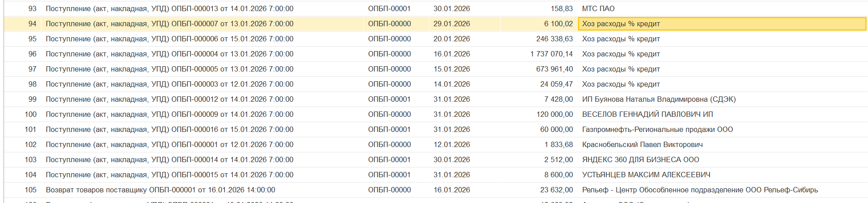The height and width of the screenshot is (203, 868).
Task: Select ИП Буянова Наталья Владимировна (СДЭК) cell
Action: [658, 100]
